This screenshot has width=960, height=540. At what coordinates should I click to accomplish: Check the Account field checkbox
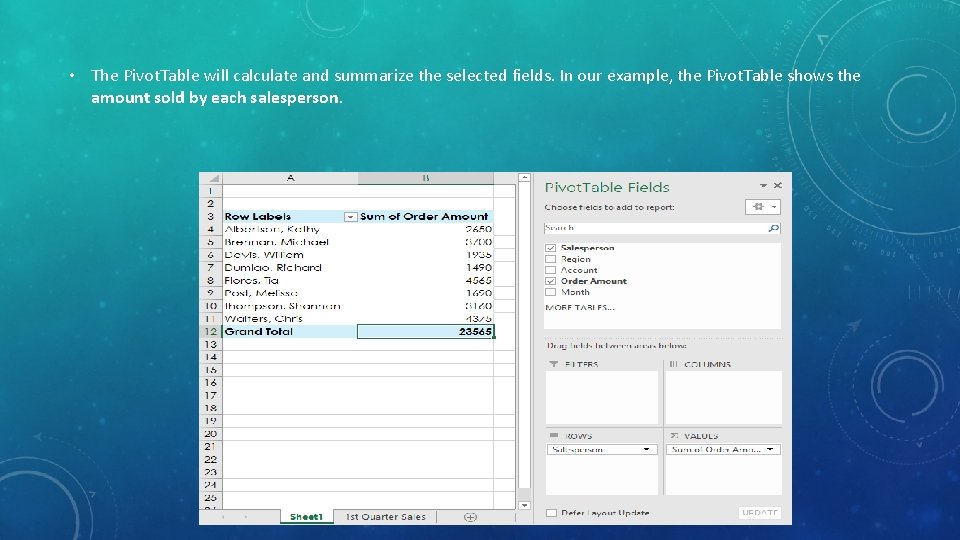pos(550,270)
